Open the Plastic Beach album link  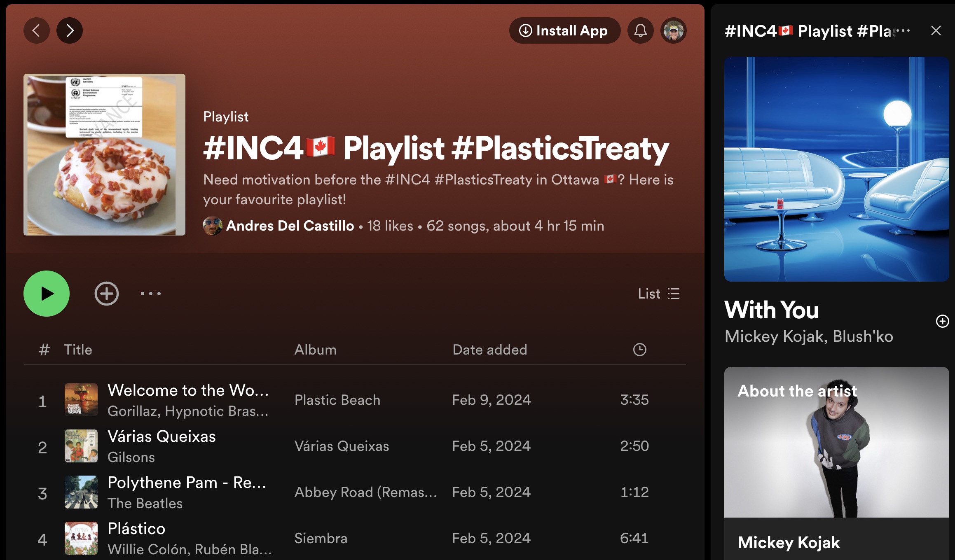337,400
